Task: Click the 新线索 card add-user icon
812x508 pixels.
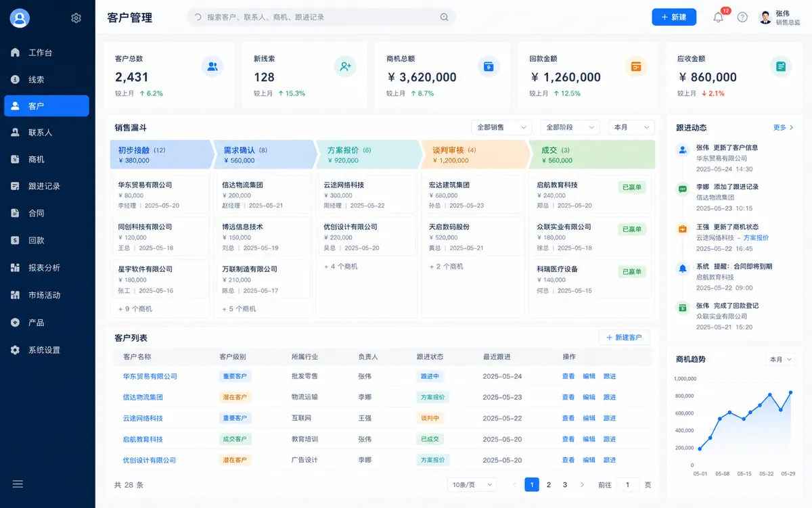Action: coord(345,66)
